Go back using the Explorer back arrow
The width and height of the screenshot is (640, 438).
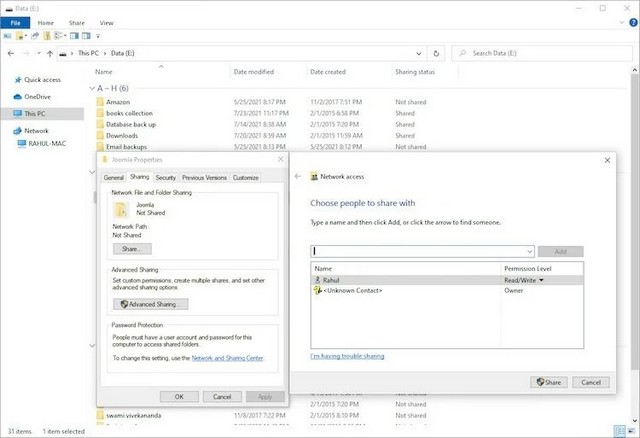click(x=10, y=52)
